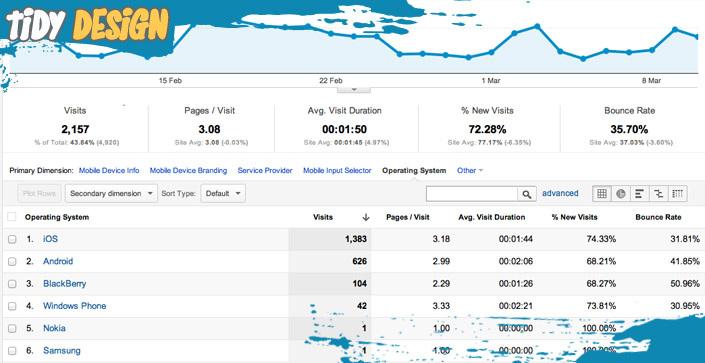Viewport: 705px width, 363px height.
Task: Click the Visits sort arrow
Action: coord(366,217)
